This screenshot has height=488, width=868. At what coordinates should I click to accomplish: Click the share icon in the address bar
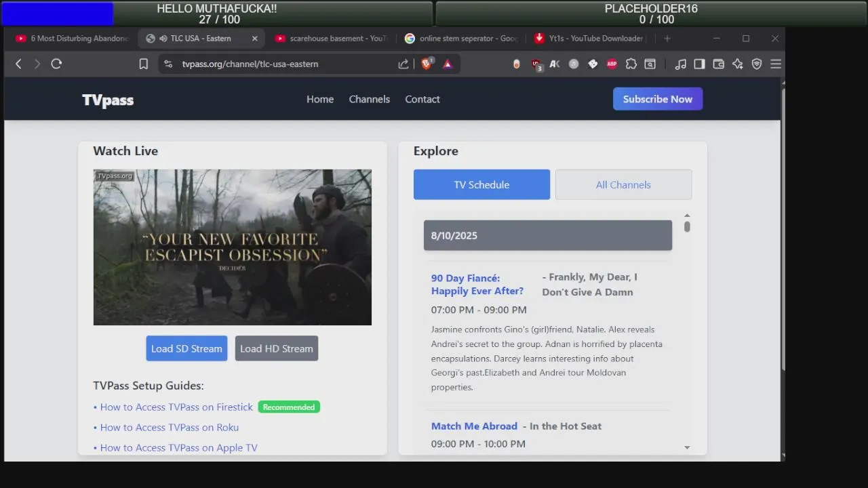403,64
